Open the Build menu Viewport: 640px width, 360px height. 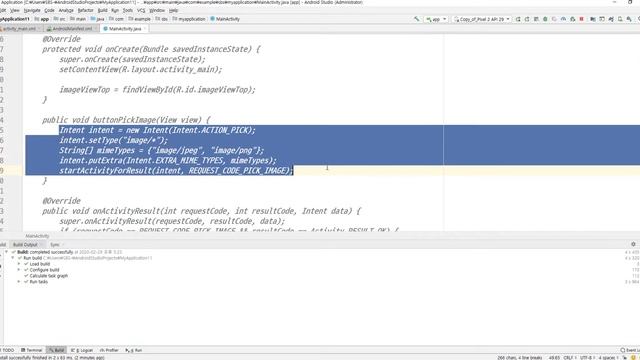coord(102,10)
